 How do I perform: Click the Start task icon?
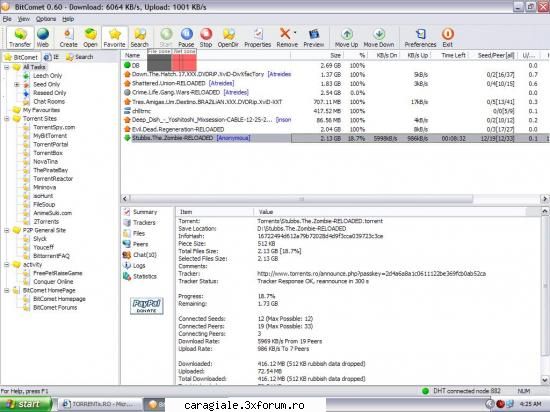point(166,37)
